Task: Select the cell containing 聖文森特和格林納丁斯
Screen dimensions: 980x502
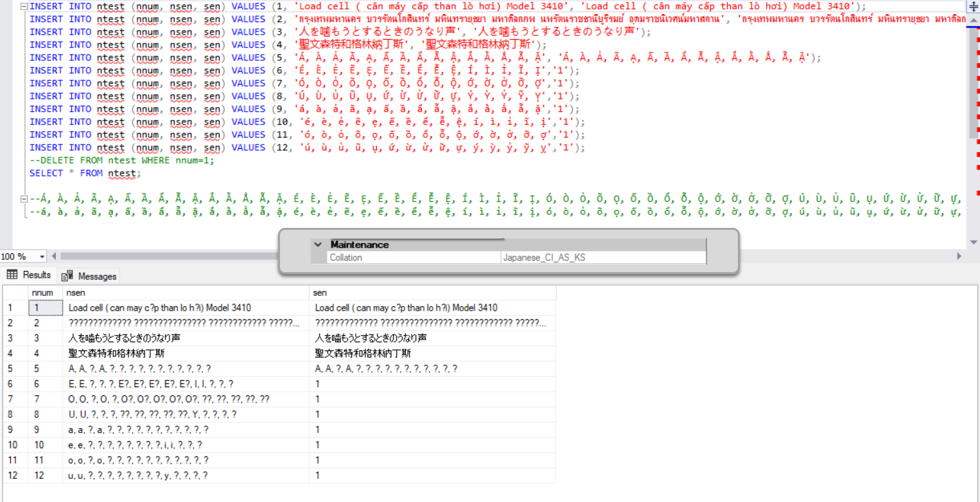Action: [116, 353]
